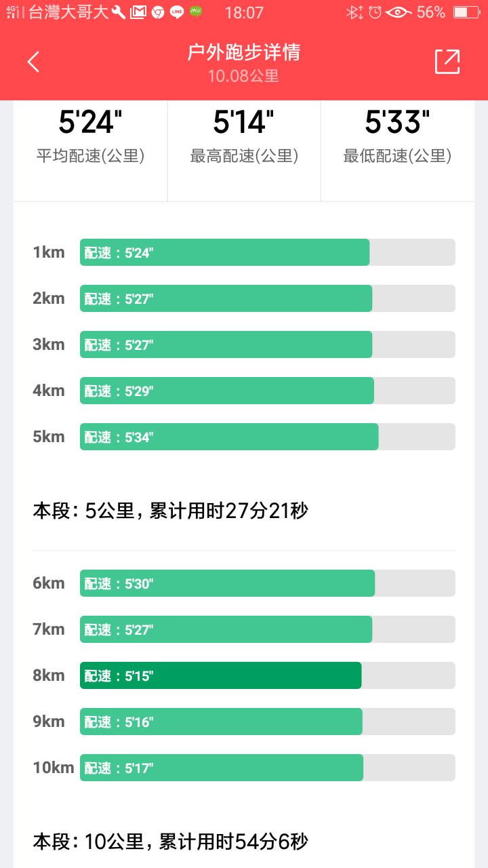Tap the Bluetooth status icon
Screen dimensions: 488x868
[353, 12]
